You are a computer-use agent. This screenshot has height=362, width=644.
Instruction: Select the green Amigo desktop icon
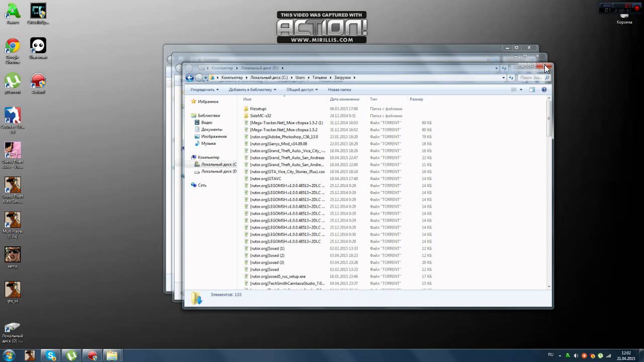(13, 14)
